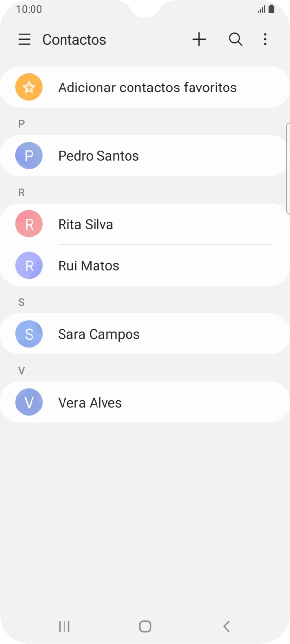
Task: Open the three-dot options menu
Action: [265, 40]
